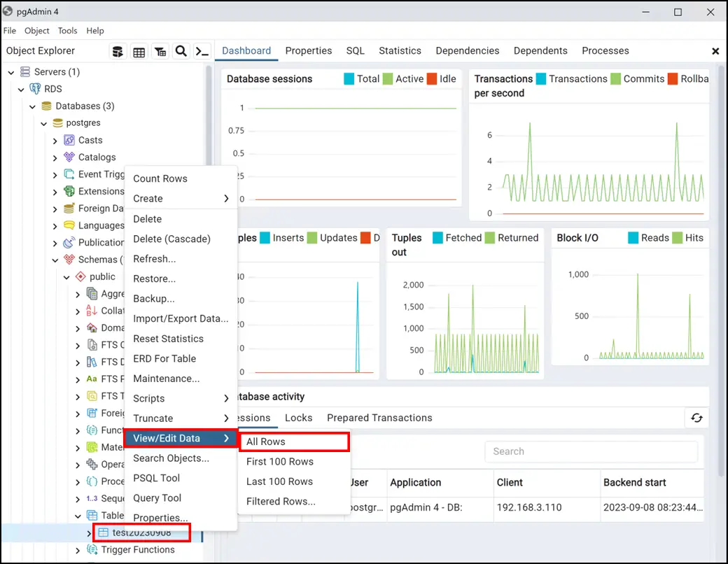Select Count Rows in context menu
This screenshot has width=728, height=564.
181,178
